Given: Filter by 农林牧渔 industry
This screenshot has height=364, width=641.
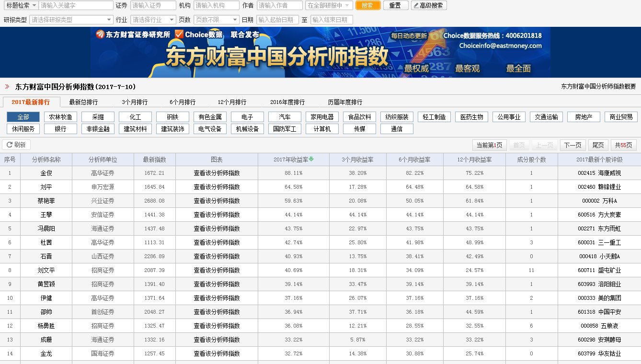Looking at the screenshot, I should (60, 117).
